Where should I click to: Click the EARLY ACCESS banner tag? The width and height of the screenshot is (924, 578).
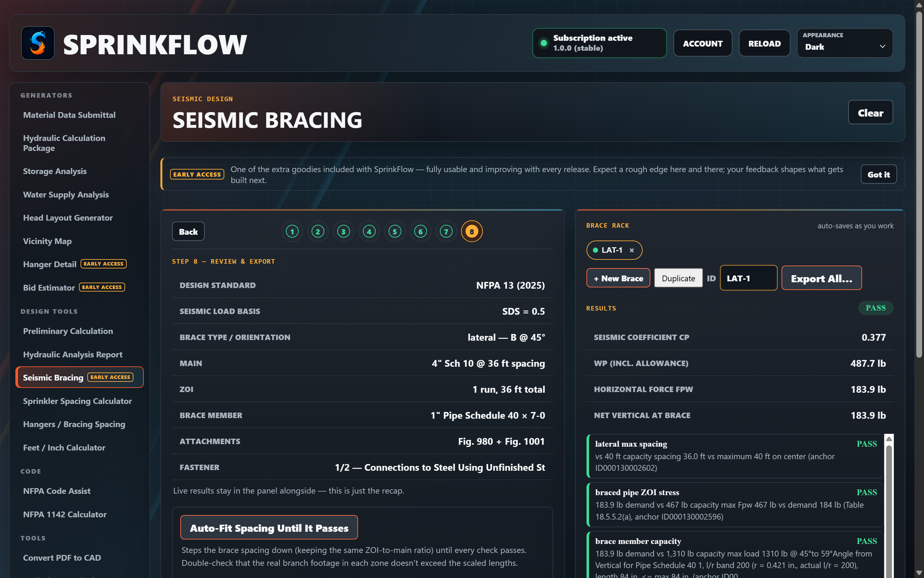click(x=197, y=174)
